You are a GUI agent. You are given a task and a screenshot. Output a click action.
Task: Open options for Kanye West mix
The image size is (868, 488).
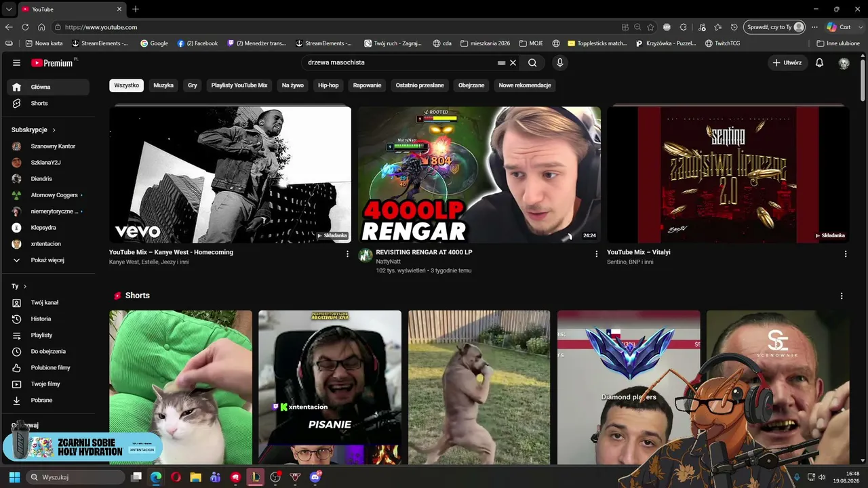[348, 254]
